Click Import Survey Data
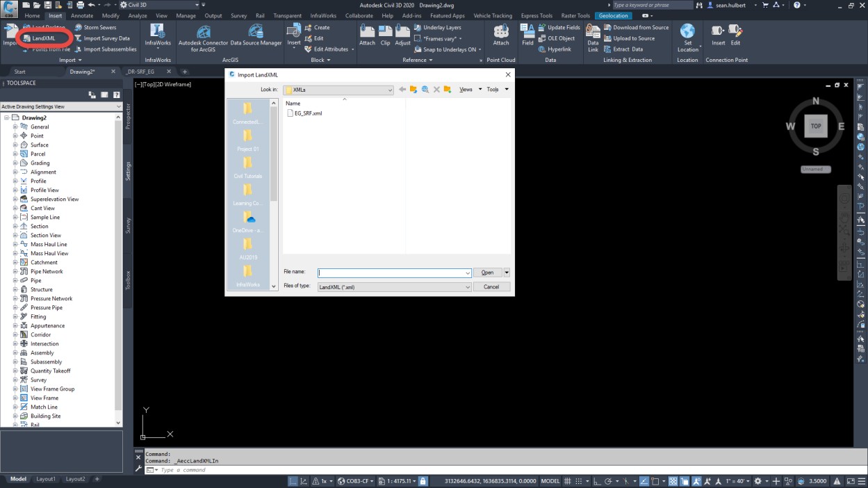 pyautogui.click(x=102, y=38)
